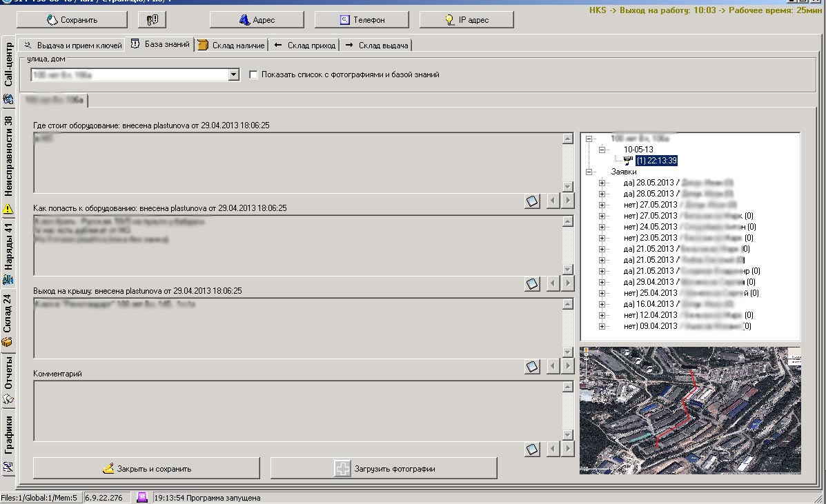Image resolution: width=826 pixels, height=504 pixels.
Task: Click previous arrow under Комментарий field
Action: coord(553,449)
